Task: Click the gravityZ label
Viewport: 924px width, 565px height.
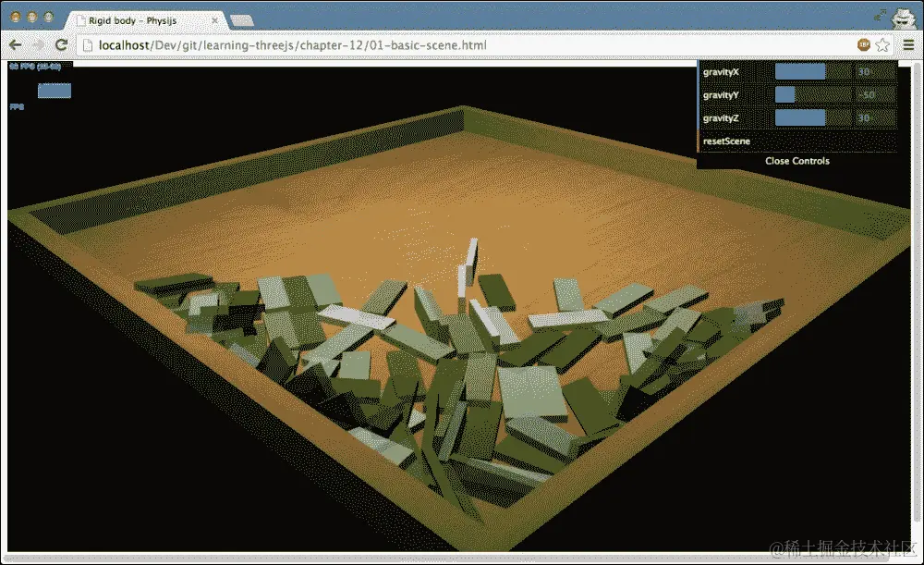Action: point(721,118)
